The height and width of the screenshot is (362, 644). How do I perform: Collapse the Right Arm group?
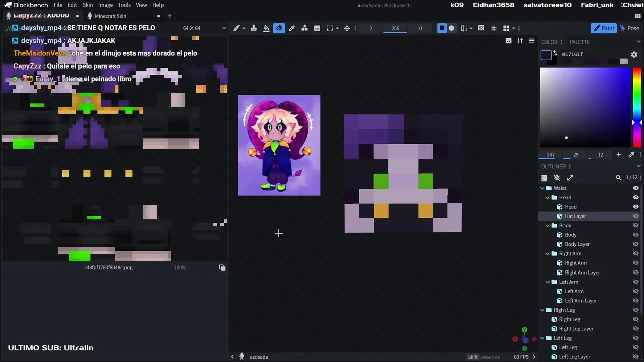pos(548,254)
